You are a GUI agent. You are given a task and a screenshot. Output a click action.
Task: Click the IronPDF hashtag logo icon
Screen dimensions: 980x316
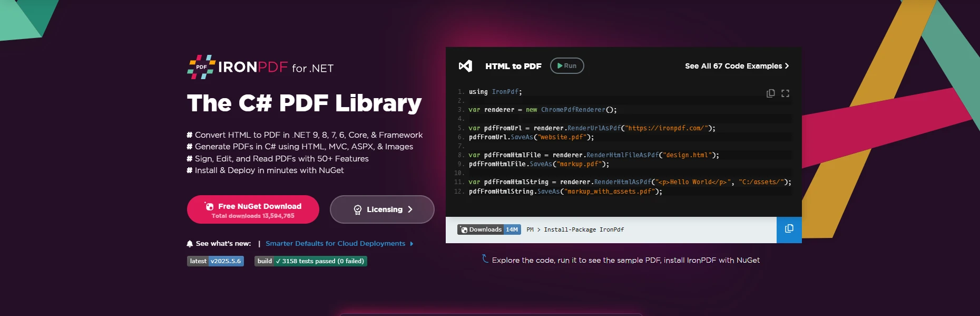(201, 67)
